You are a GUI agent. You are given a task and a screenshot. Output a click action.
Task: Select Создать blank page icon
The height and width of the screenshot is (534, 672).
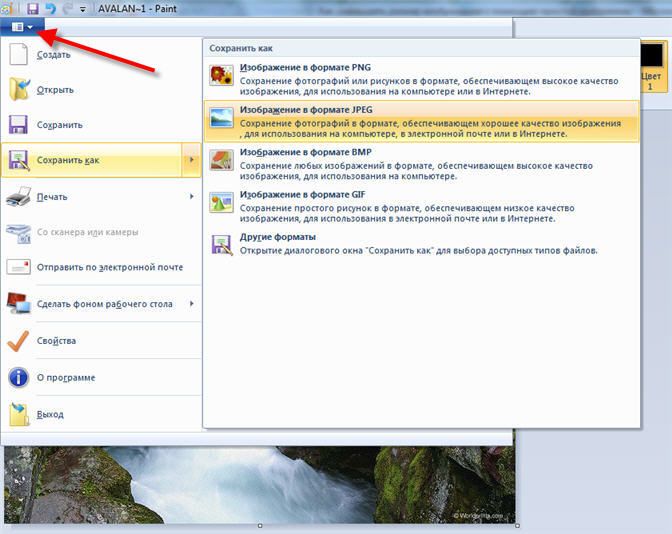pos(18,54)
